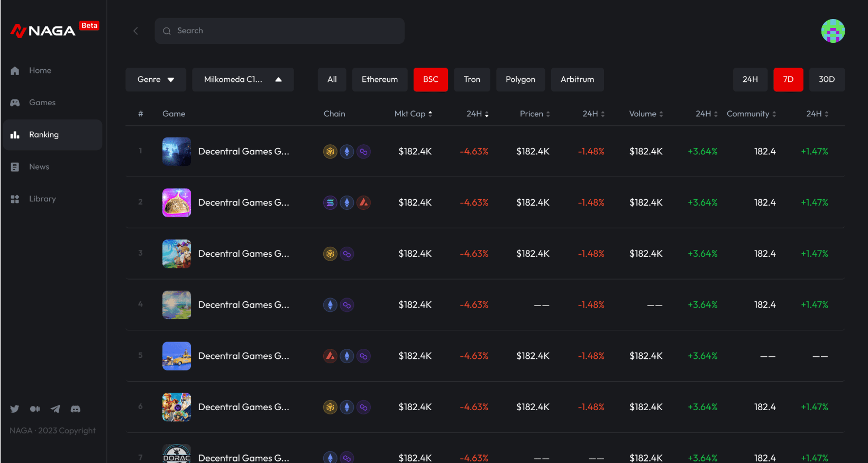The image size is (868, 463).
Task: Click the yellow car thumbnail in rank 5 row
Action: 177,356
